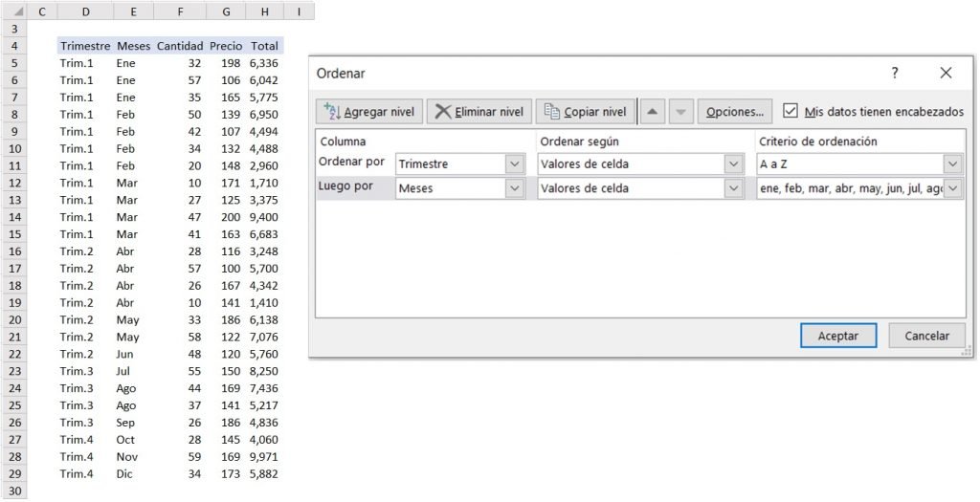Image resolution: width=980 pixels, height=502 pixels.
Task: Select column G header
Action: tap(226, 11)
